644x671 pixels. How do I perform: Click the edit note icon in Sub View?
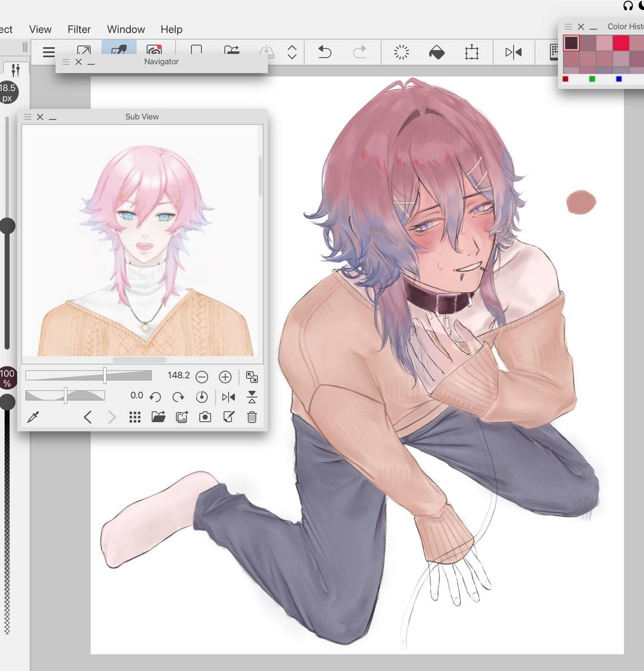(229, 417)
